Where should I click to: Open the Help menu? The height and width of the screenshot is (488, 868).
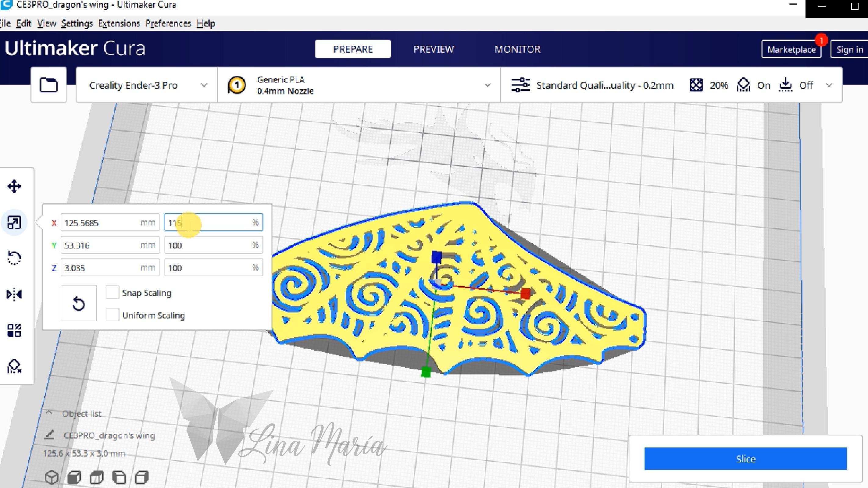click(205, 23)
